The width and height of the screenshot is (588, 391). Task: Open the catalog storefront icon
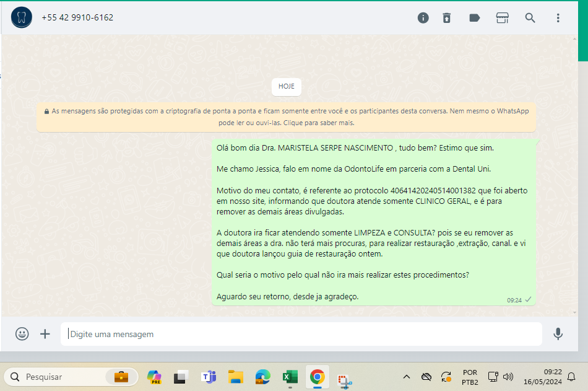(502, 17)
